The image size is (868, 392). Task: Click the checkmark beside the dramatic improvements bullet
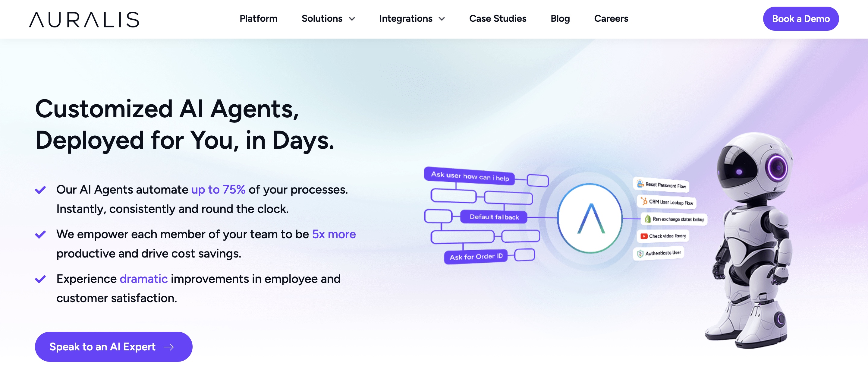click(x=40, y=279)
